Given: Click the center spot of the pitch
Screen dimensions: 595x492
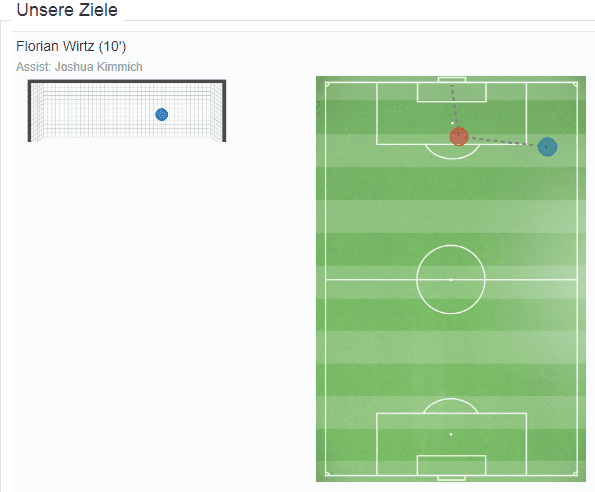Looking at the screenshot, I should pyautogui.click(x=451, y=280).
